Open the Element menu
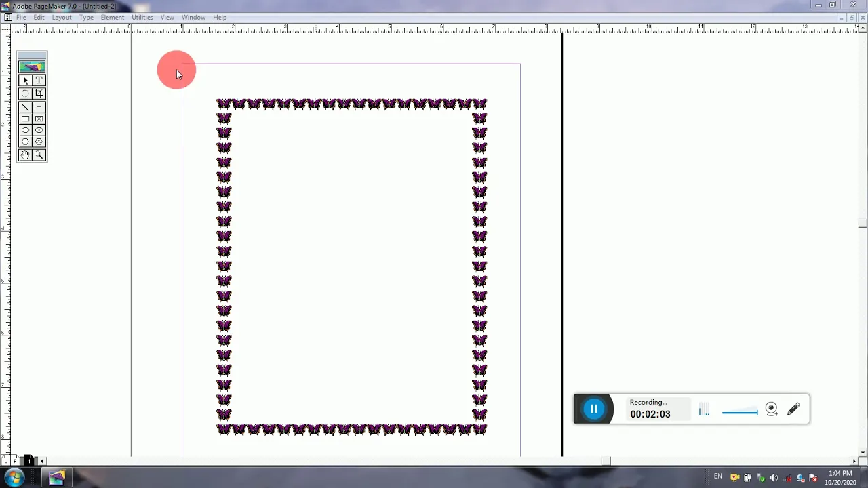868x488 pixels. pyautogui.click(x=113, y=17)
